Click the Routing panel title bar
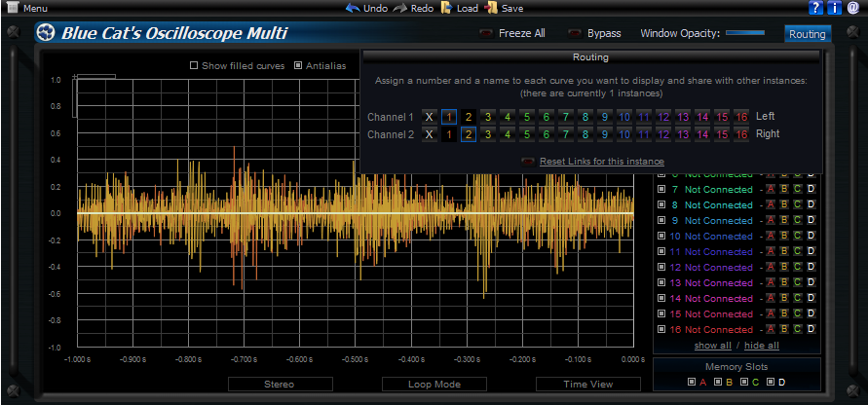The image size is (868, 405). [x=590, y=57]
